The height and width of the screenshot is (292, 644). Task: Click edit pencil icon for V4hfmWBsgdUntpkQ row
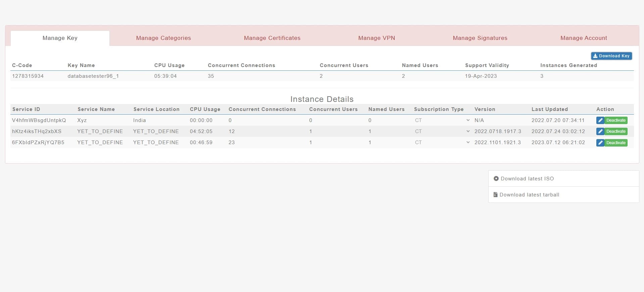coord(600,120)
